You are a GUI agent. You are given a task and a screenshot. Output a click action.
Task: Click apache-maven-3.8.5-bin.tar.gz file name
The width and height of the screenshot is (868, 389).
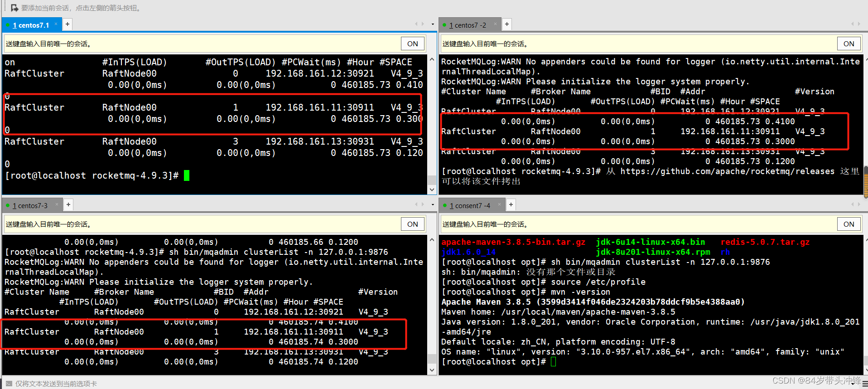click(513, 242)
